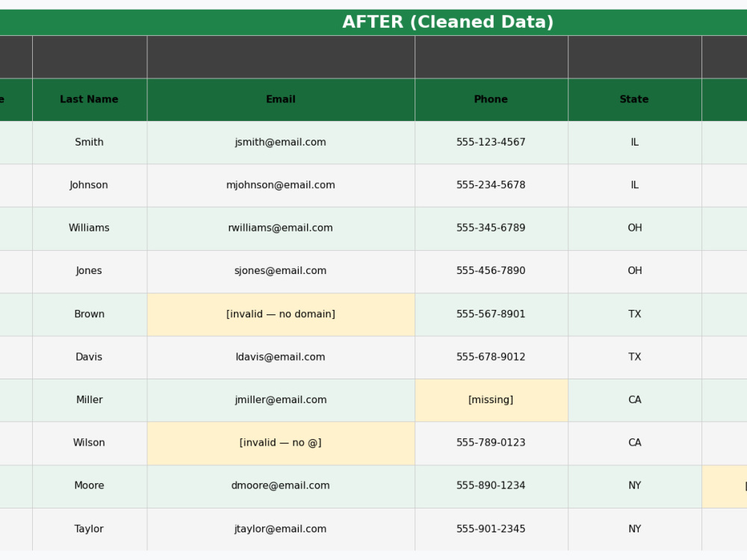Select the highlighted [invalid — no domain] cell
747x560 pixels.
point(281,314)
